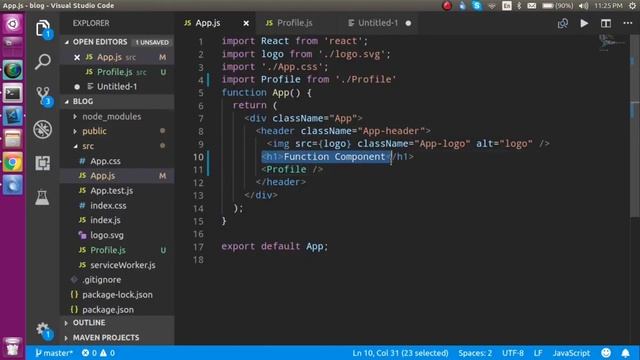Open the editor More Actions ellipsis menu

coord(628,23)
